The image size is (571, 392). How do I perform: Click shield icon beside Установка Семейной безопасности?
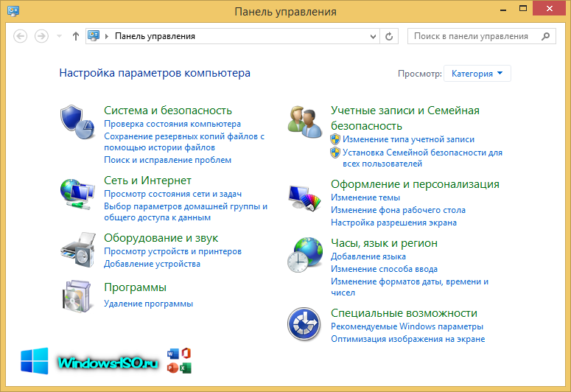click(335, 153)
